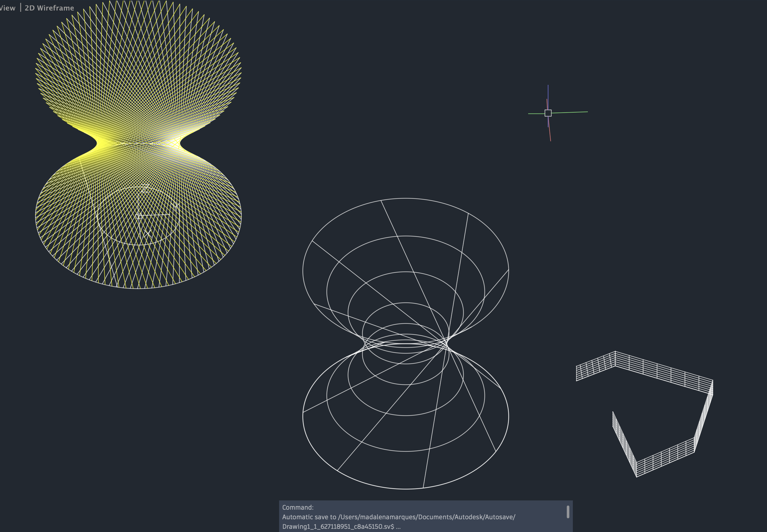Click the square pickbox of the crosshair cursor

point(548,113)
